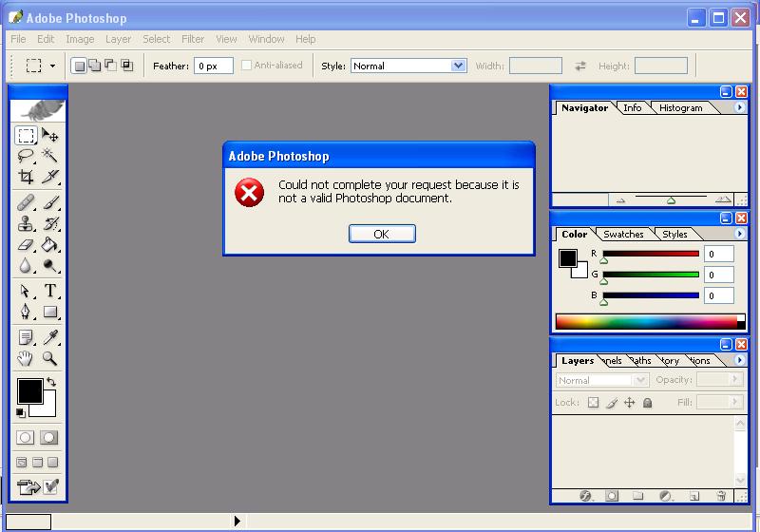Open the Filter menu
Image resolution: width=760 pixels, height=532 pixels.
193,39
